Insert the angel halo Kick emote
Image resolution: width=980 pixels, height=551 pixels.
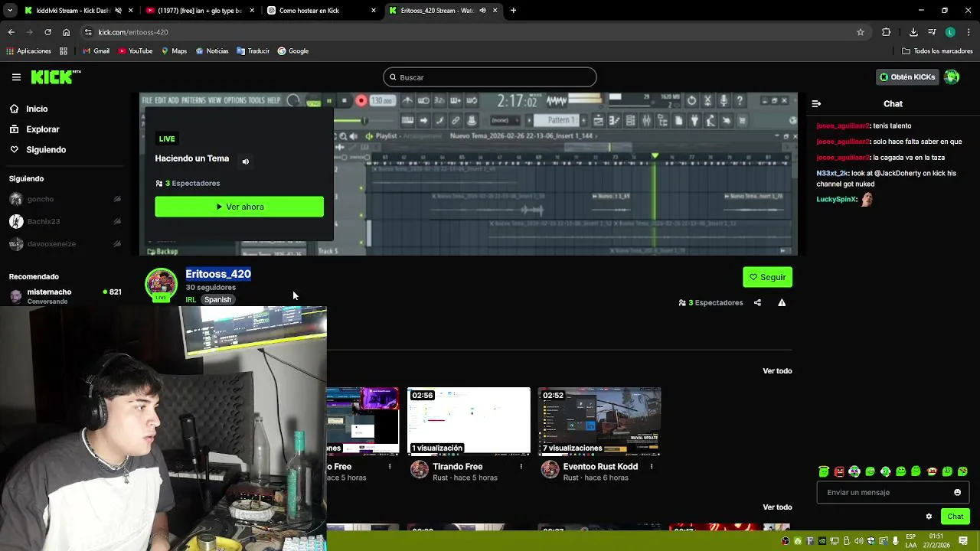pos(824,471)
